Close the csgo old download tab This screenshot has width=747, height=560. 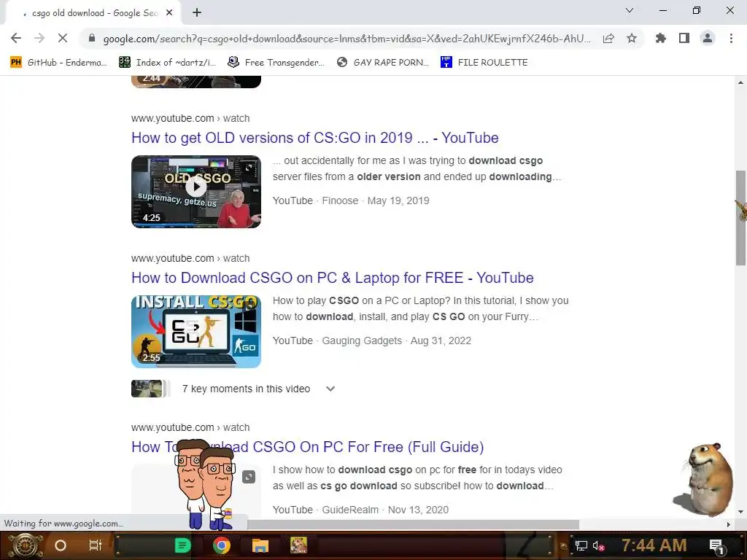(x=169, y=13)
